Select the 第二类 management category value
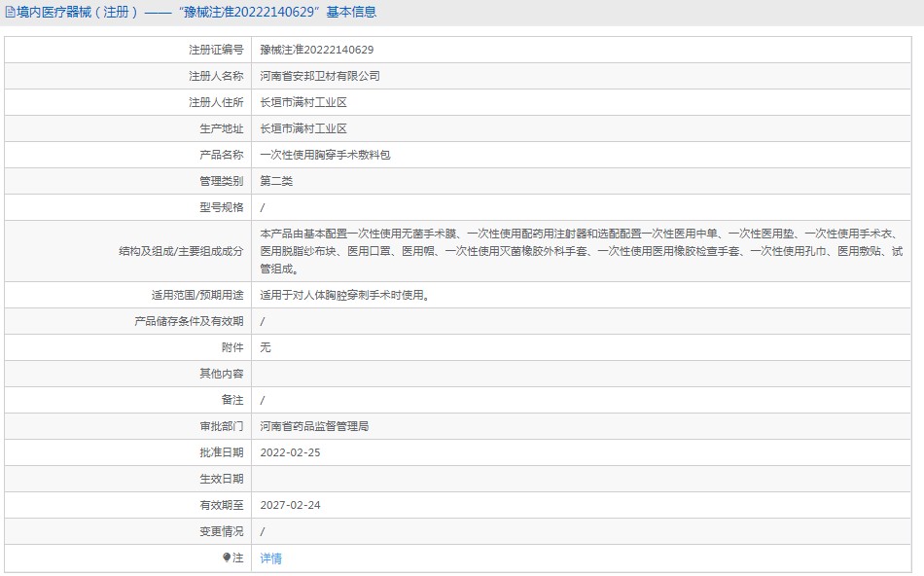The height and width of the screenshot is (576, 924). pyautogui.click(x=276, y=181)
